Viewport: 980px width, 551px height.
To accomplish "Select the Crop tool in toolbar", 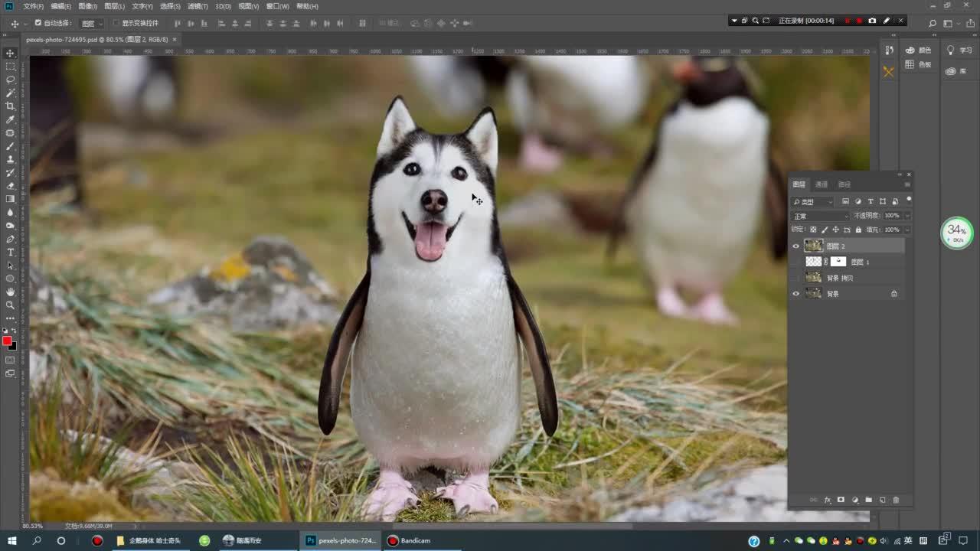I will [x=10, y=106].
